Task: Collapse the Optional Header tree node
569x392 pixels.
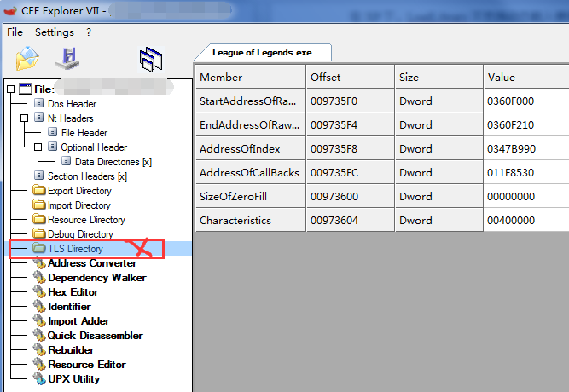Action: (38, 147)
